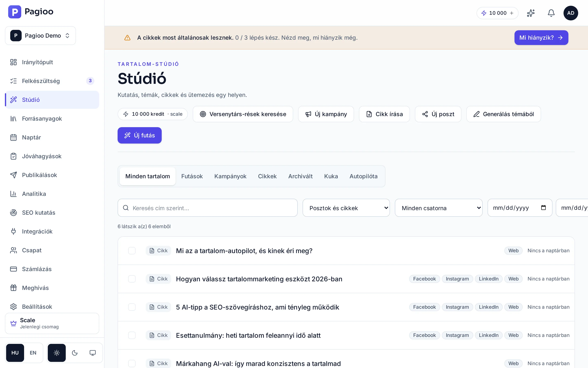The width and height of the screenshot is (588, 368).
Task: Click the Felkészültség checklist icon
Action: 13,81
